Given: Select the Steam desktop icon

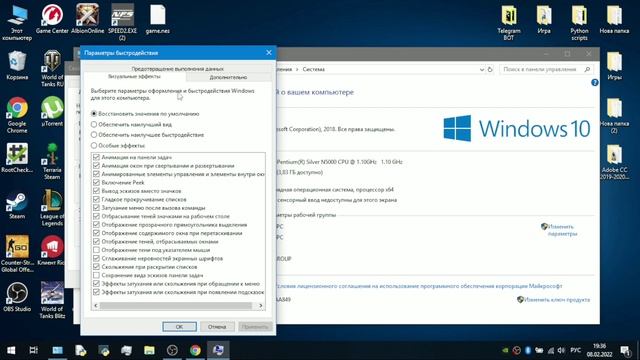Looking at the screenshot, I should (x=17, y=204).
